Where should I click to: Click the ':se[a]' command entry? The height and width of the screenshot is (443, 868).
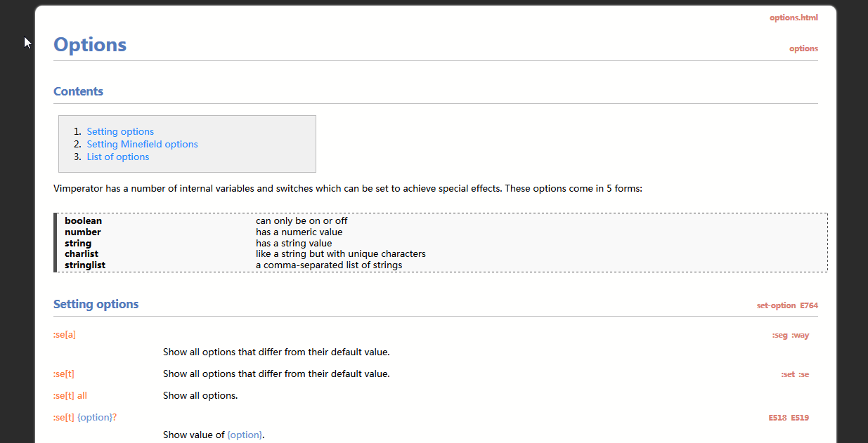click(65, 335)
